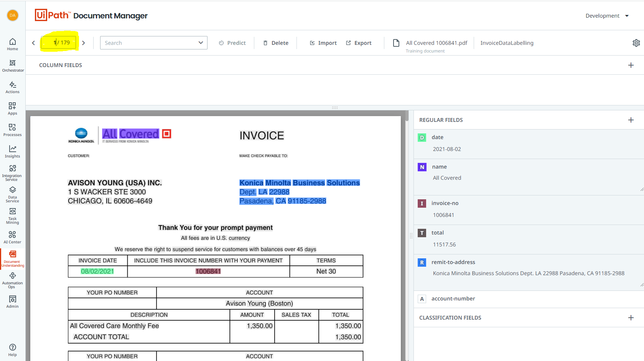Add a new column field
The width and height of the screenshot is (644, 361).
point(631,65)
